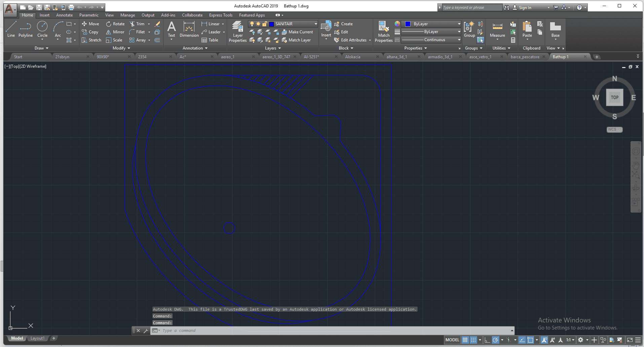Toggle ortho mode in status bar
The image size is (644, 347).
pyautogui.click(x=487, y=340)
